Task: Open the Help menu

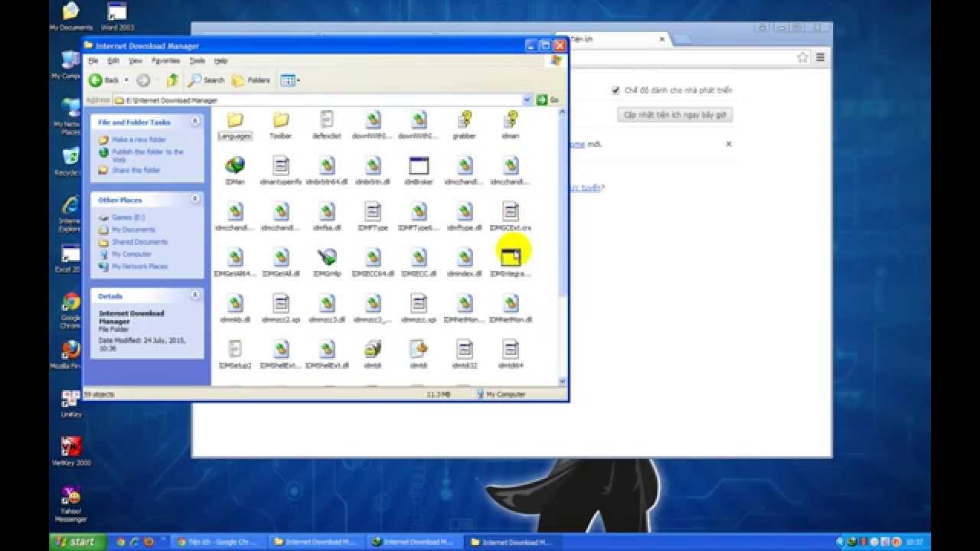Action: (x=220, y=60)
